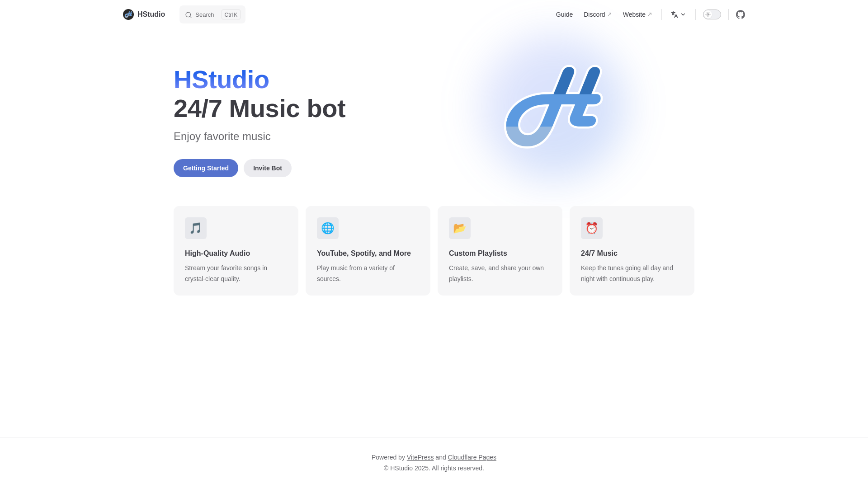Click the High-Quality Audio card title
Image resolution: width=868 pixels, height=488 pixels.
(x=217, y=253)
